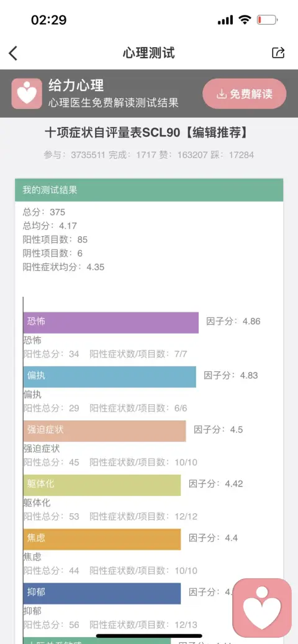The width and height of the screenshot is (298, 644).
Task: Open the share icon in header
Action: click(x=278, y=53)
